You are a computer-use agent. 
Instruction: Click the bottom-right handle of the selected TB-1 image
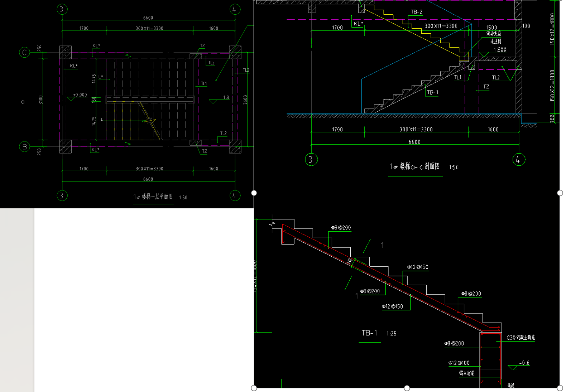(x=560, y=388)
